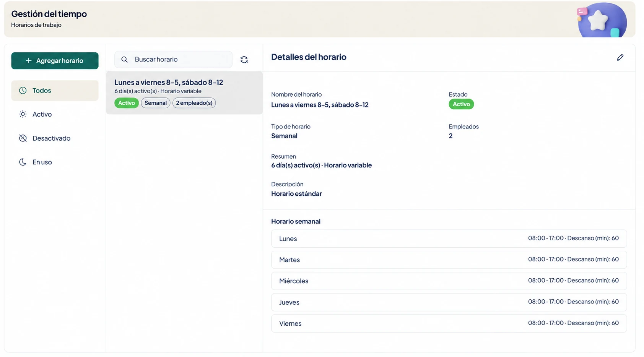This screenshot has width=644, height=357.
Task: Click the 'Semanal' value under Tipo de horario
Action: 284,136
